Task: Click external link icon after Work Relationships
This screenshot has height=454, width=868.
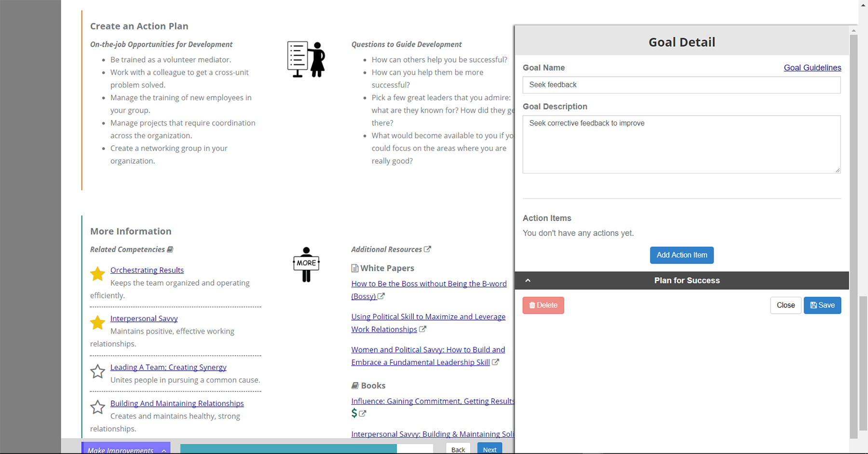Action: pos(423,329)
